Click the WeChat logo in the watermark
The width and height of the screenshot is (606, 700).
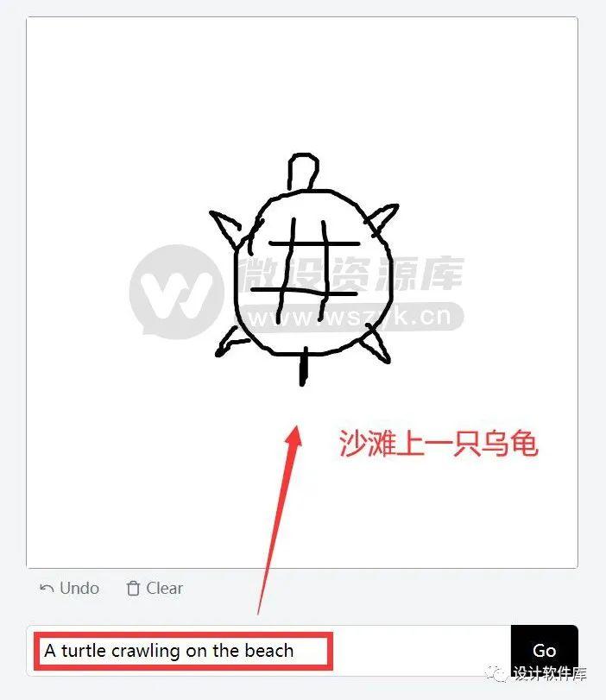click(x=496, y=672)
